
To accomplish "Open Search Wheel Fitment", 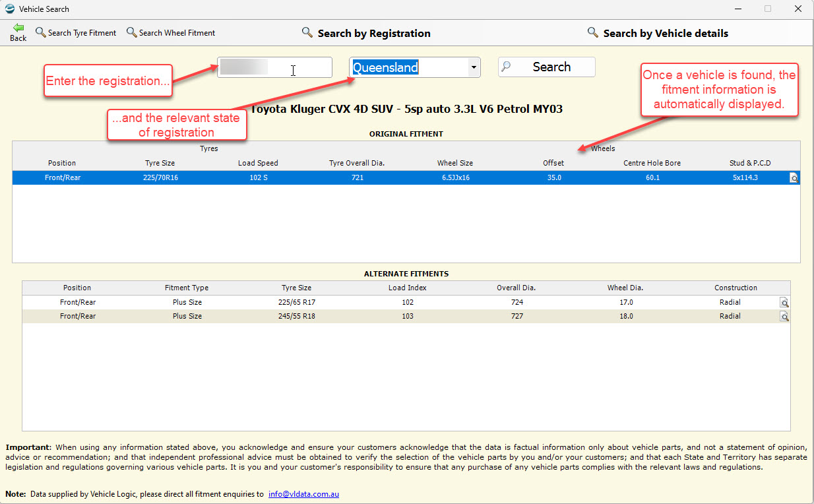I will coord(171,33).
